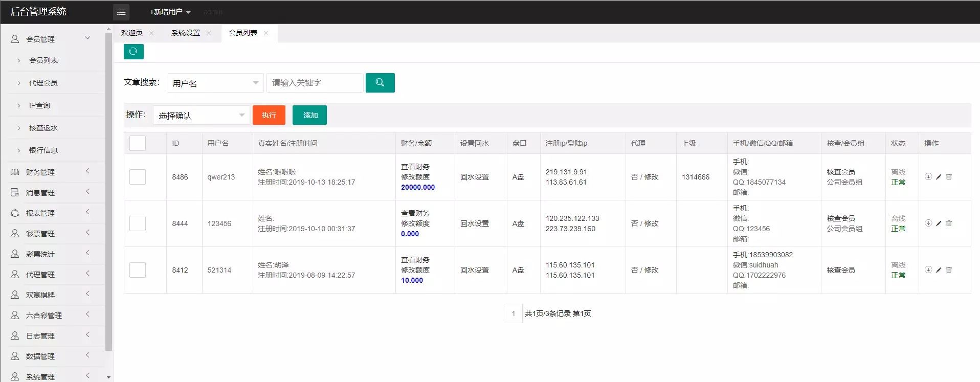Switch to the 欢迎页 tab
Viewport: 980px width, 382px height.
point(132,33)
